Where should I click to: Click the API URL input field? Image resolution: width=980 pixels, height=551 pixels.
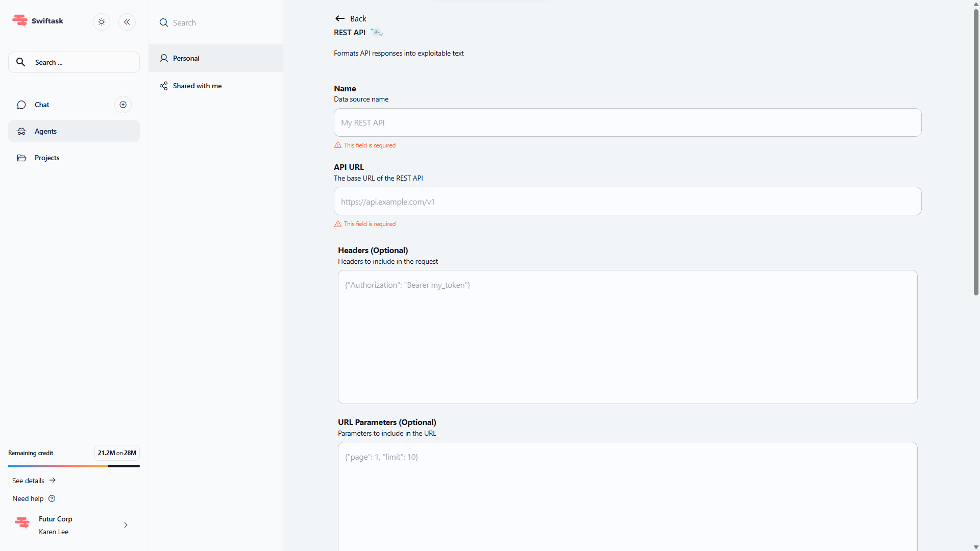coord(627,201)
